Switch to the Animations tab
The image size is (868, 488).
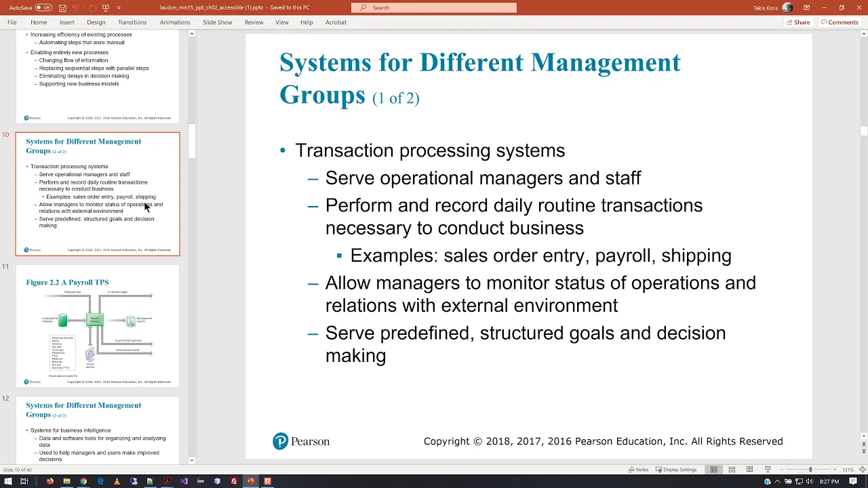pos(175,22)
